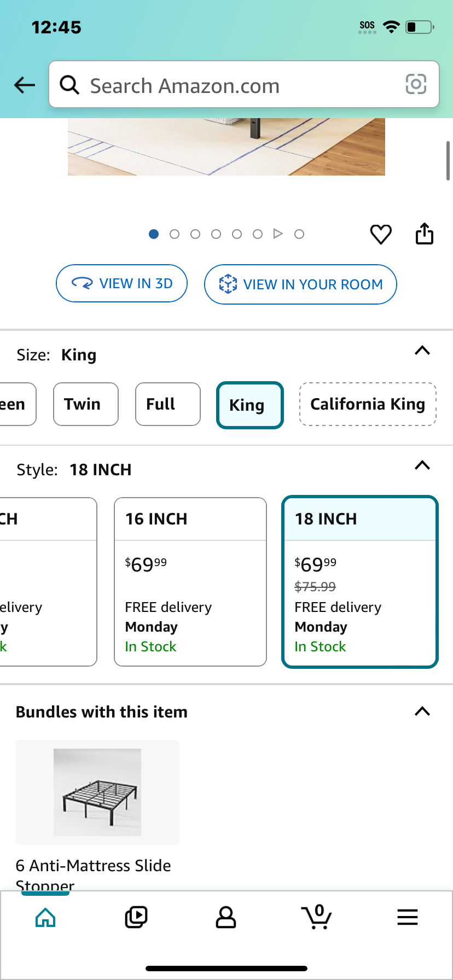Open camera search lens icon

(416, 84)
